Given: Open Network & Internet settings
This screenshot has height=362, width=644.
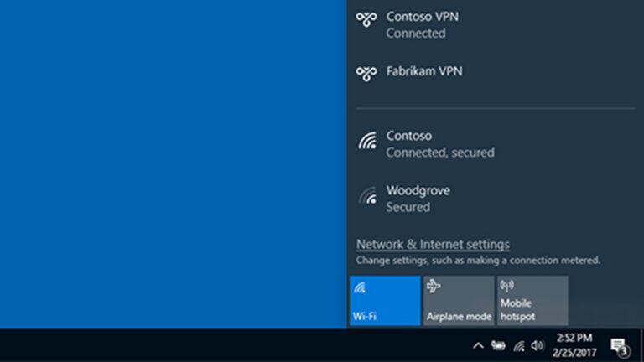Looking at the screenshot, I should (433, 244).
